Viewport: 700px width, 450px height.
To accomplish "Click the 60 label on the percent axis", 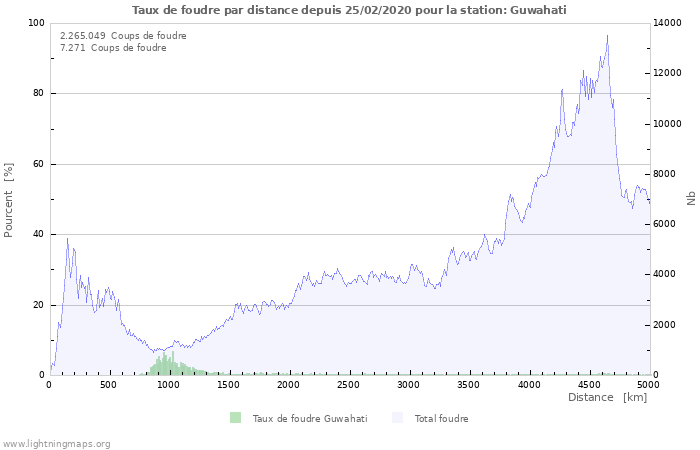I will pyautogui.click(x=39, y=164).
